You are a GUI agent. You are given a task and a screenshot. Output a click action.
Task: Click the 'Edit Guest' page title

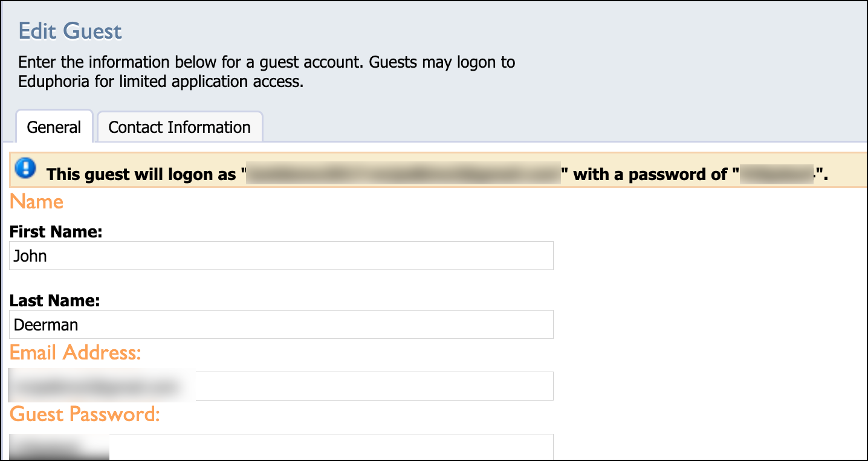[x=70, y=31]
